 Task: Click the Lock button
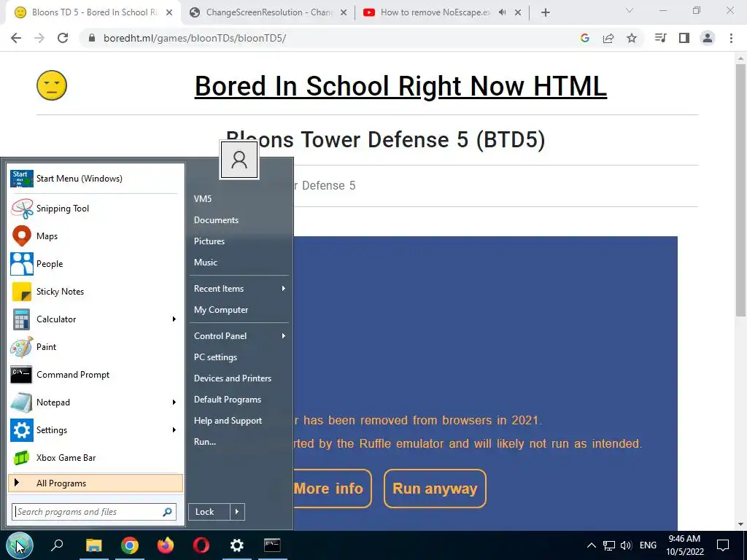pos(209,512)
